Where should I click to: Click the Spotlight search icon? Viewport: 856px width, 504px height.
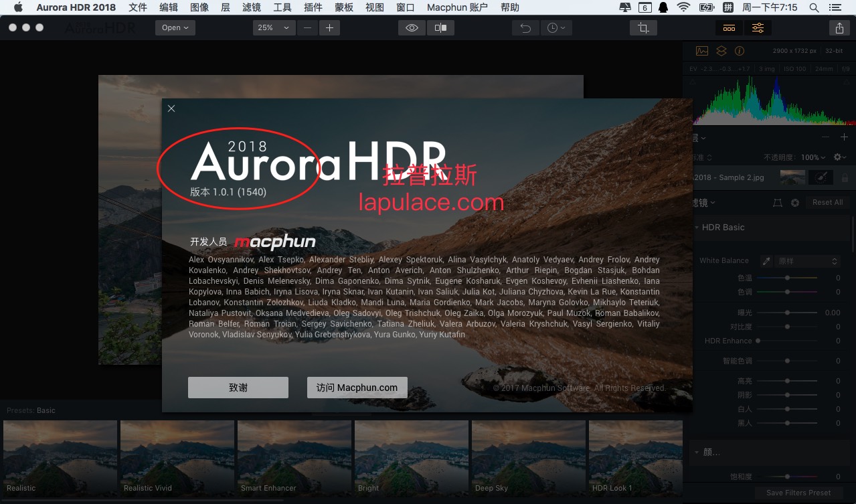[x=814, y=7]
